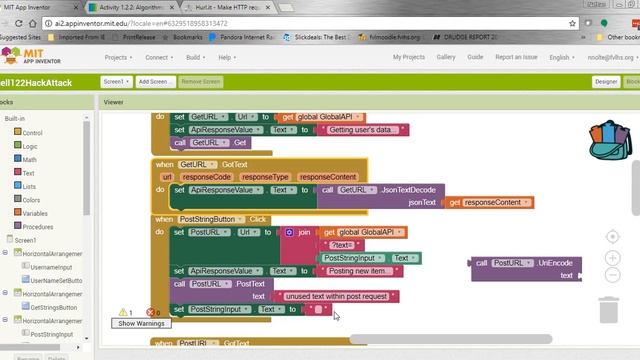The width and height of the screenshot is (640, 360).
Task: Collapse the second HorizontalArrangement tree node
Action: click(5, 293)
